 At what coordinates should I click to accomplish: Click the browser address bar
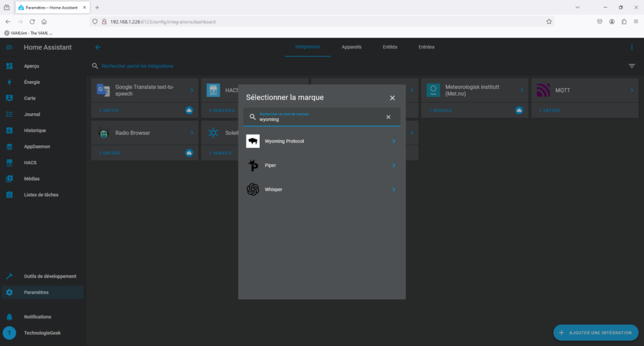coord(321,22)
